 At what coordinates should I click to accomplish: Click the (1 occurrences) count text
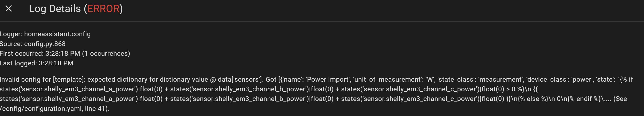coord(106,54)
